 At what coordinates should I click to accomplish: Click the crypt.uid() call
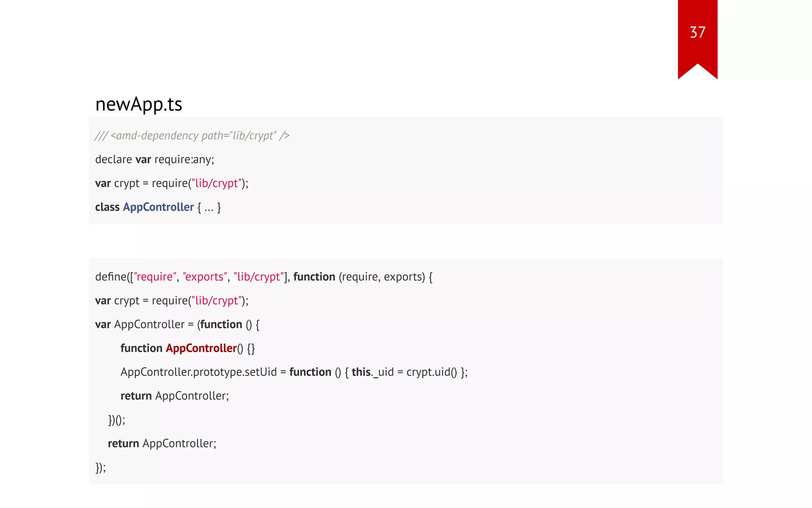(431, 372)
